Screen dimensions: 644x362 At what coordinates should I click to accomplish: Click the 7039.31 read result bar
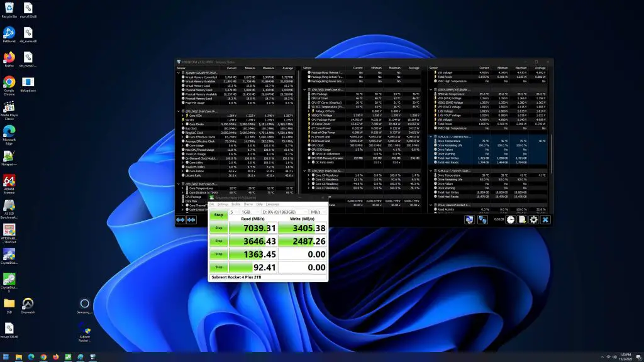(x=253, y=228)
